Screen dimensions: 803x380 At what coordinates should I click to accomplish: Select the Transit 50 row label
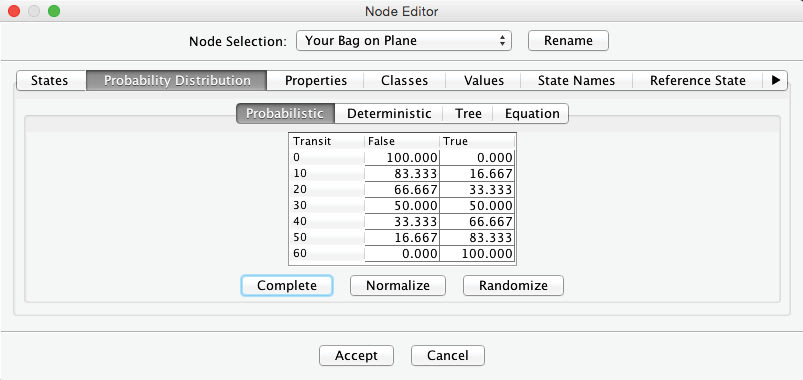(x=327, y=238)
